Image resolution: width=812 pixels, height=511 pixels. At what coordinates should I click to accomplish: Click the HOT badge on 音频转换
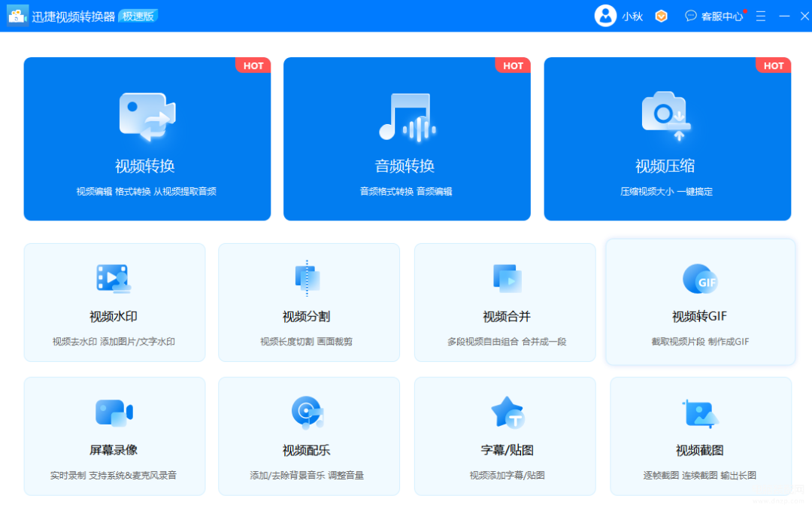click(x=514, y=65)
